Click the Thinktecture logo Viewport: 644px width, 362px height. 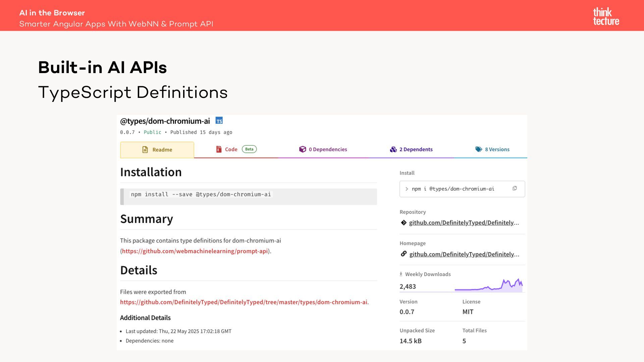tap(606, 16)
